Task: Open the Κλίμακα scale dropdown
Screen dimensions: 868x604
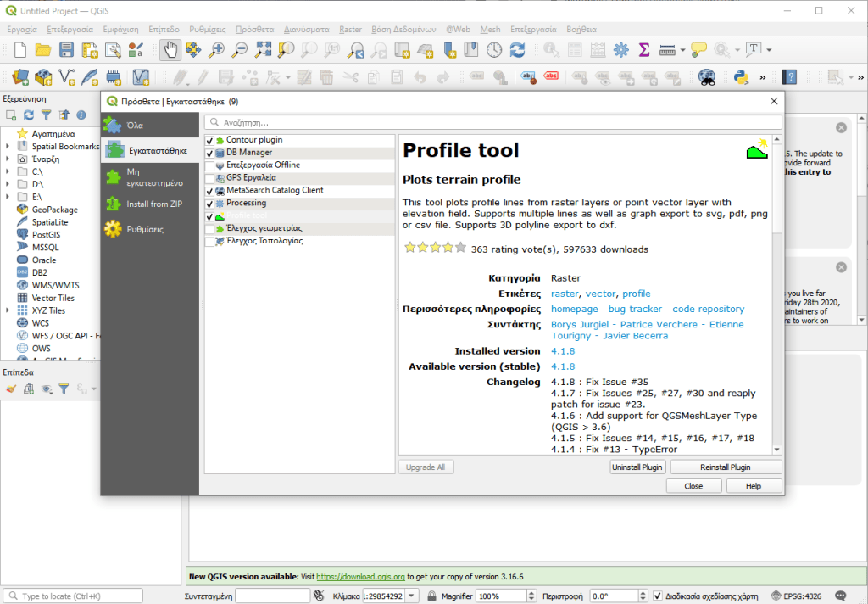Action: (x=412, y=596)
